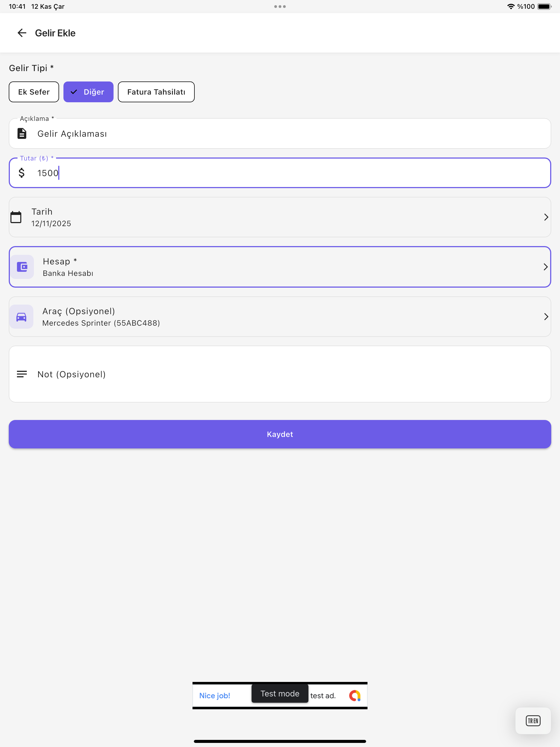Tap the TR EN language switch icon
Image resolution: width=560 pixels, height=747 pixels.
(533, 721)
